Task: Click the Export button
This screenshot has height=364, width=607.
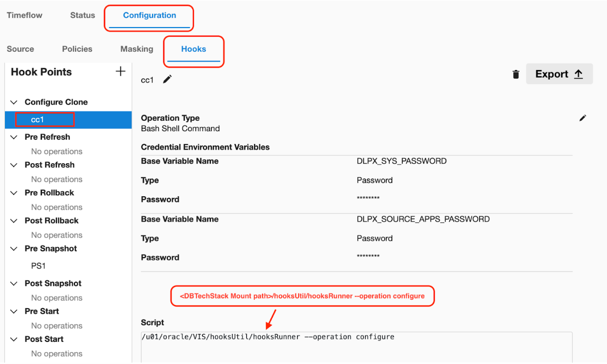Action: coord(559,74)
